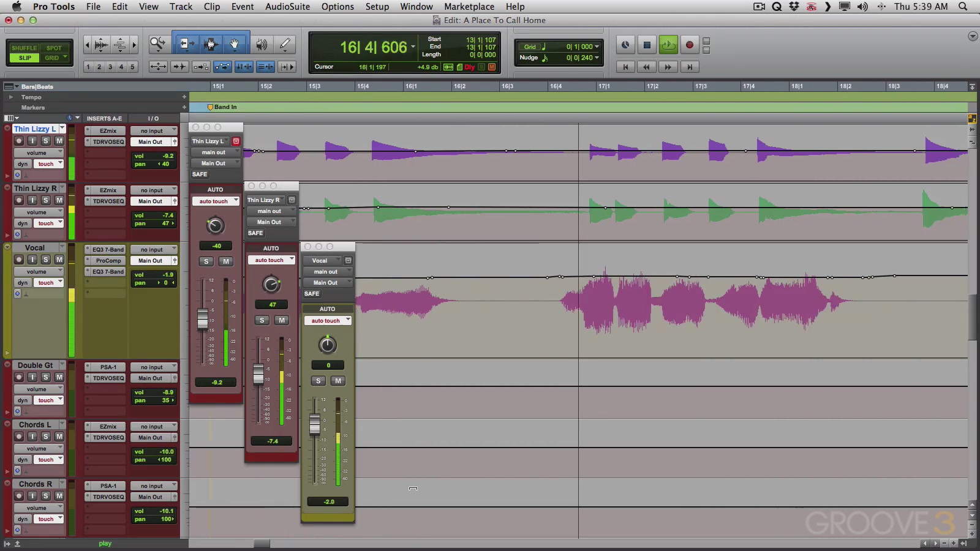Screen dimensions: 980x551
Task: Open Spotlight search in menu bar
Action: [963, 7]
